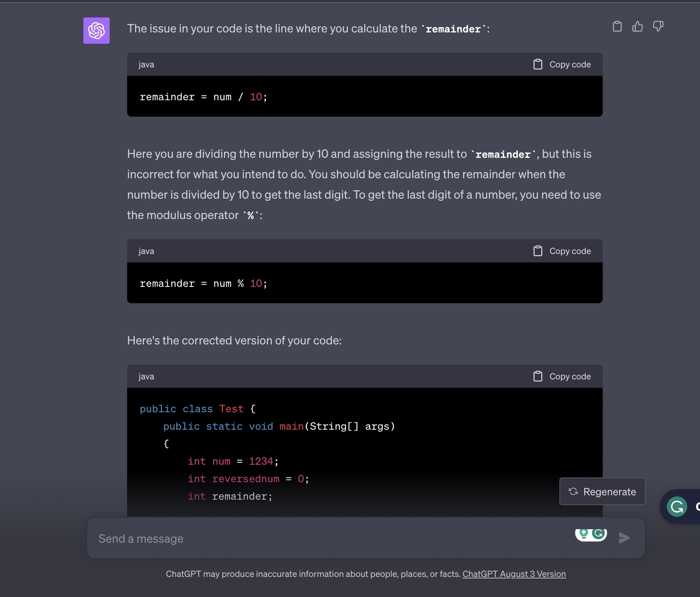Click the 'remainder = num % 10;' code line
This screenshot has width=700, height=597.
click(203, 284)
